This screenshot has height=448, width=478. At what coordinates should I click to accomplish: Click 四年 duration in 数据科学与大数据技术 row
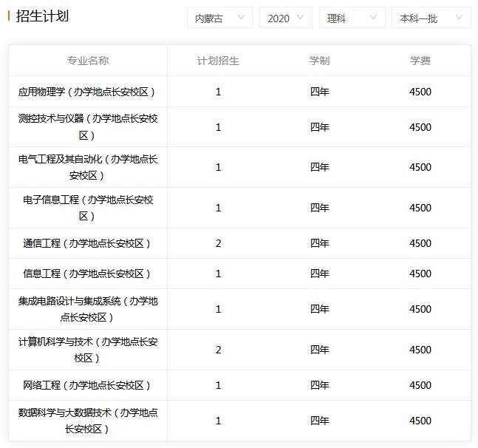click(319, 421)
